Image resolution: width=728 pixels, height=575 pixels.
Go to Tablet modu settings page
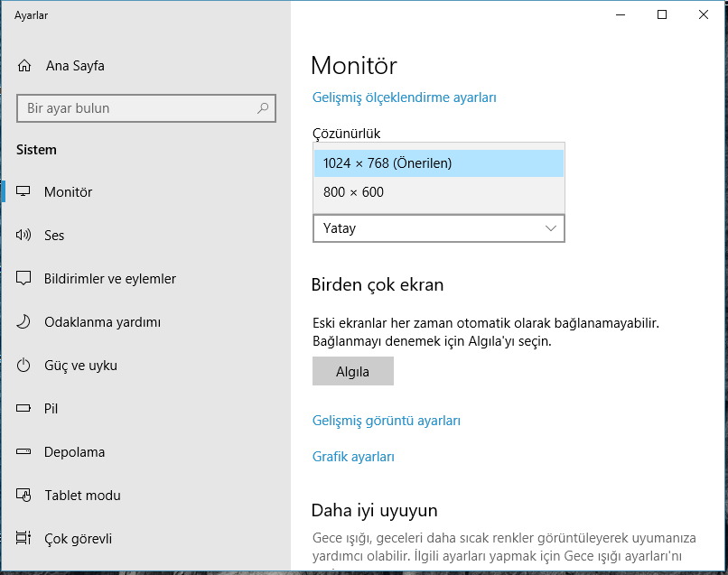point(82,496)
